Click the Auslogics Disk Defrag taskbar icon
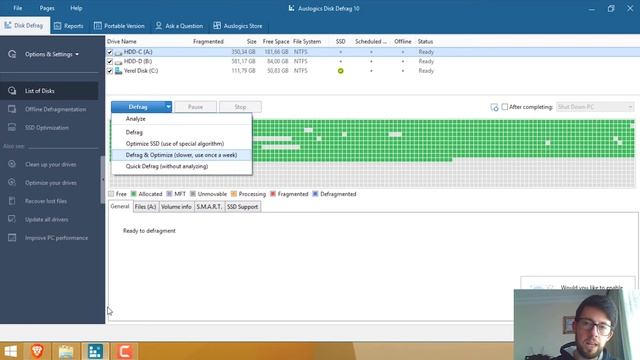This screenshot has width=640, height=360. point(95,351)
